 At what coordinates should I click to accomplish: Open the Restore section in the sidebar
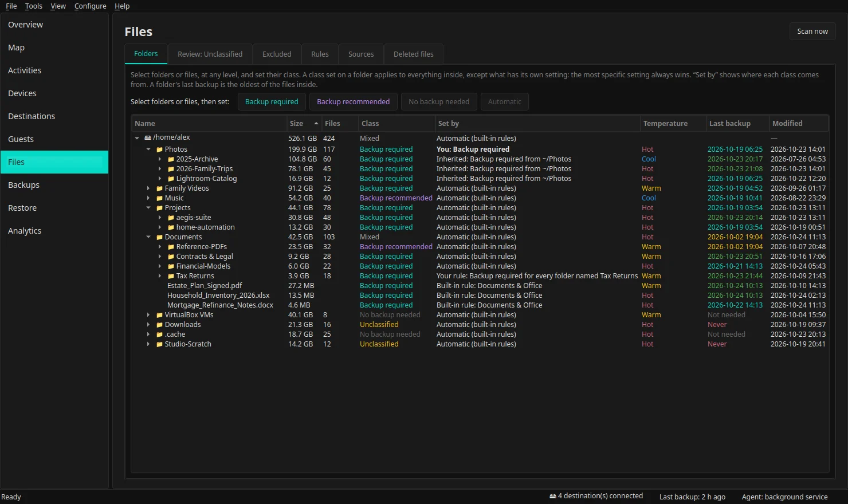pos(54,208)
